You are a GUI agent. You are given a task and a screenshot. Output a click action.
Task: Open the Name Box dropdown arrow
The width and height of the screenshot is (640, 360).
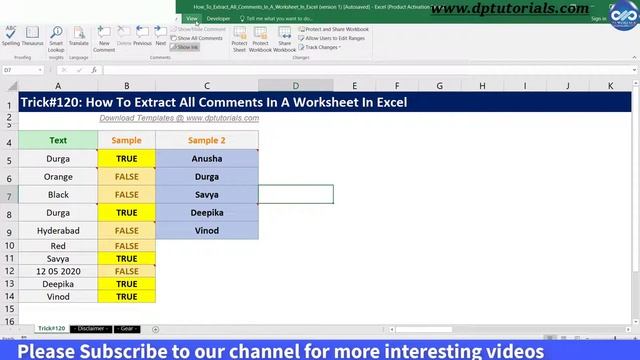click(40, 70)
